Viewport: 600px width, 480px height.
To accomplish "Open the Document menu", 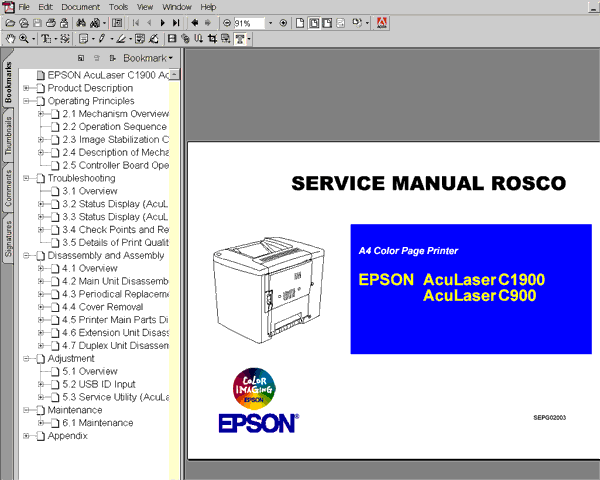I will pos(81,7).
